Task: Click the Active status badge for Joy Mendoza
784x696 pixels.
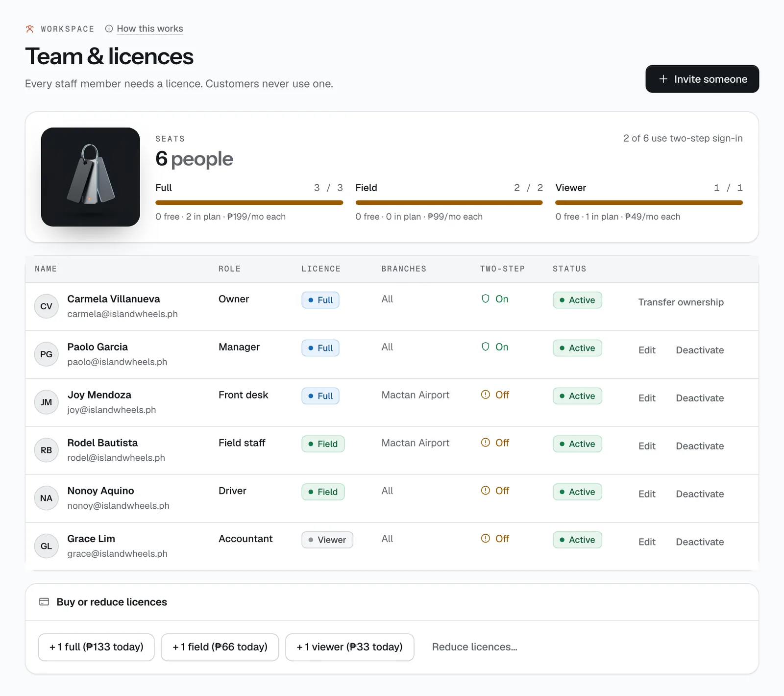Action: pyautogui.click(x=577, y=396)
